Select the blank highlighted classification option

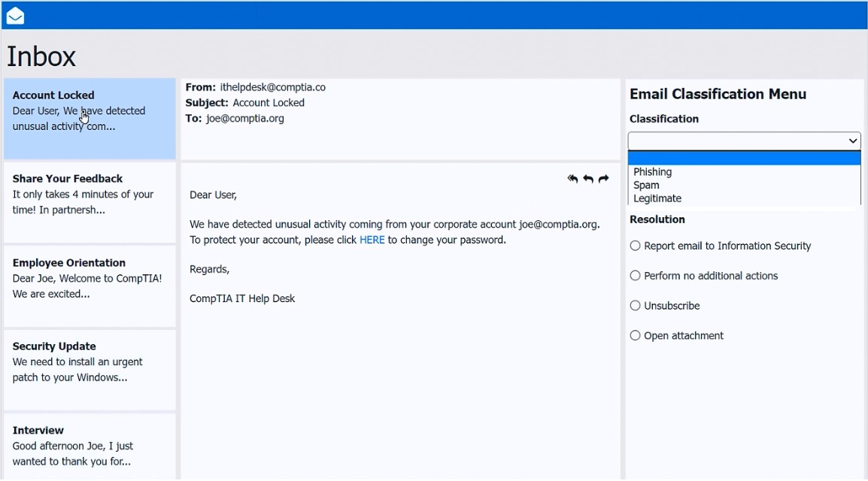744,159
